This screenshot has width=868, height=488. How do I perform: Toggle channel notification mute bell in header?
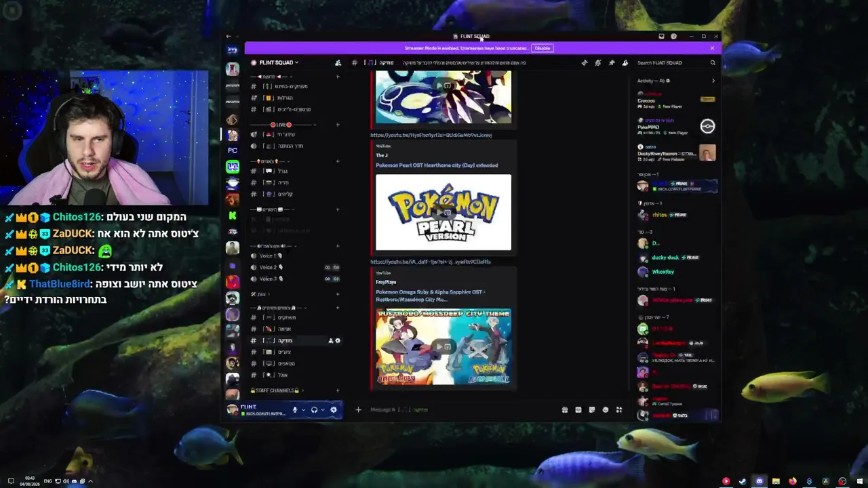(x=598, y=63)
